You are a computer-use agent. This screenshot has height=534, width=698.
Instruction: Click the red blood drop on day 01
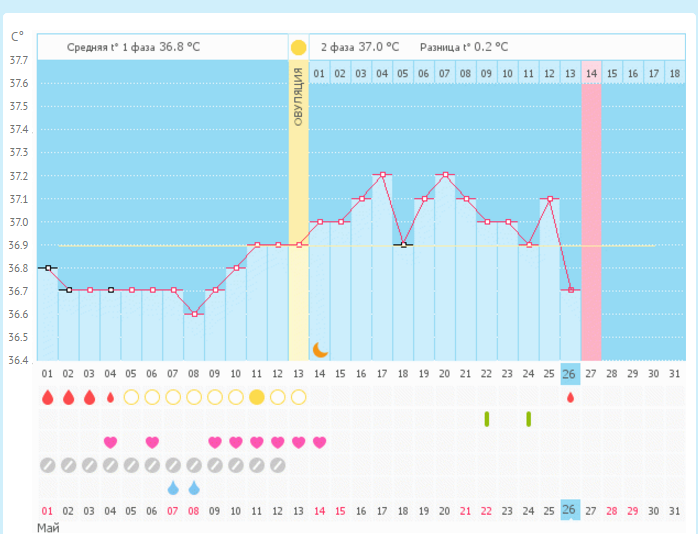pos(47,397)
